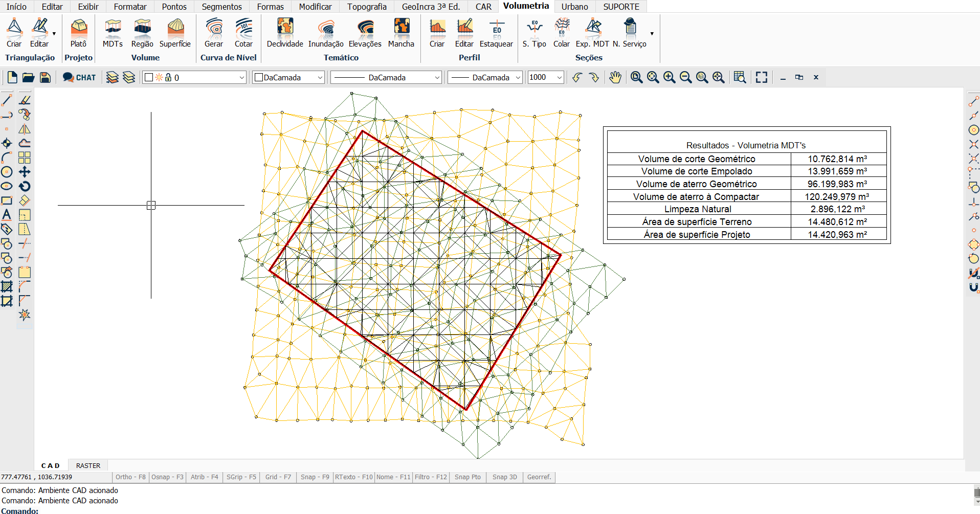Open the line scale 1000 dropdown
Viewport: 980px width, 514px height.
[559, 78]
